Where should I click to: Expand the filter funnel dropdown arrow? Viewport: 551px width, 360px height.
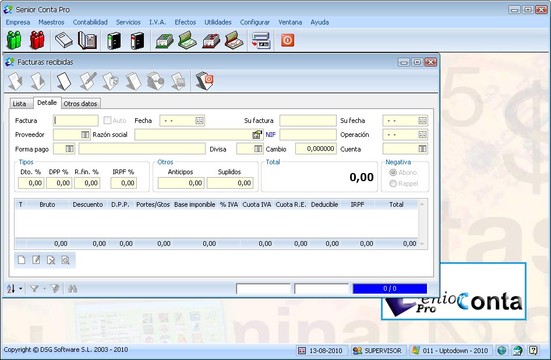tap(44, 289)
